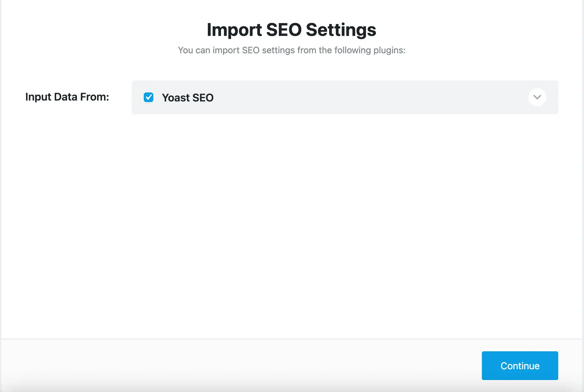Image resolution: width=584 pixels, height=392 pixels.
Task: Click the word plugins in subtitle
Action: click(x=389, y=50)
